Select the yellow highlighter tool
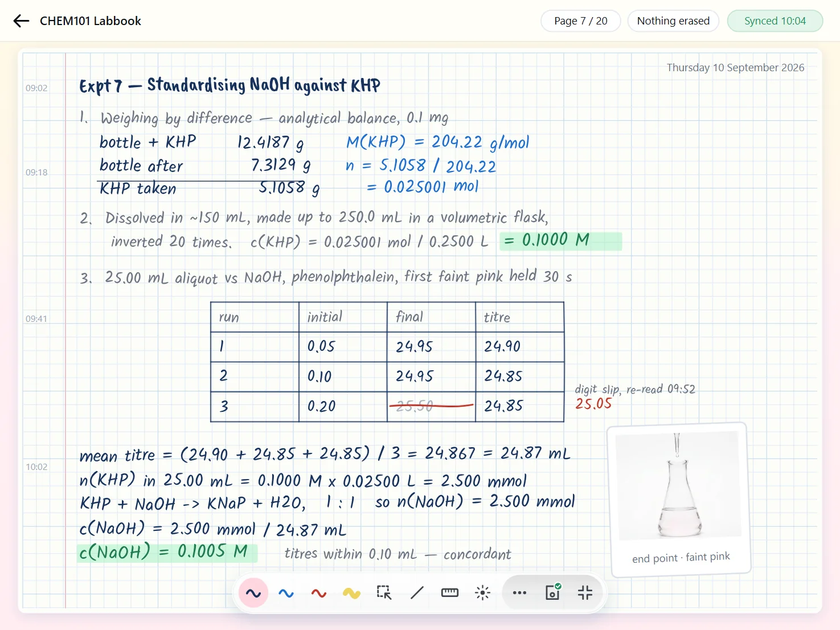The height and width of the screenshot is (630, 840). 351,593
